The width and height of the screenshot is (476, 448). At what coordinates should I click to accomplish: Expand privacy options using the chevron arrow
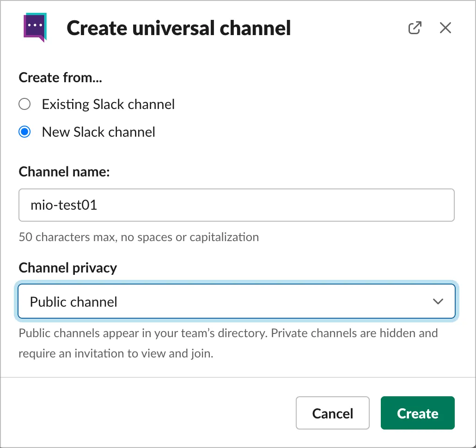click(438, 302)
